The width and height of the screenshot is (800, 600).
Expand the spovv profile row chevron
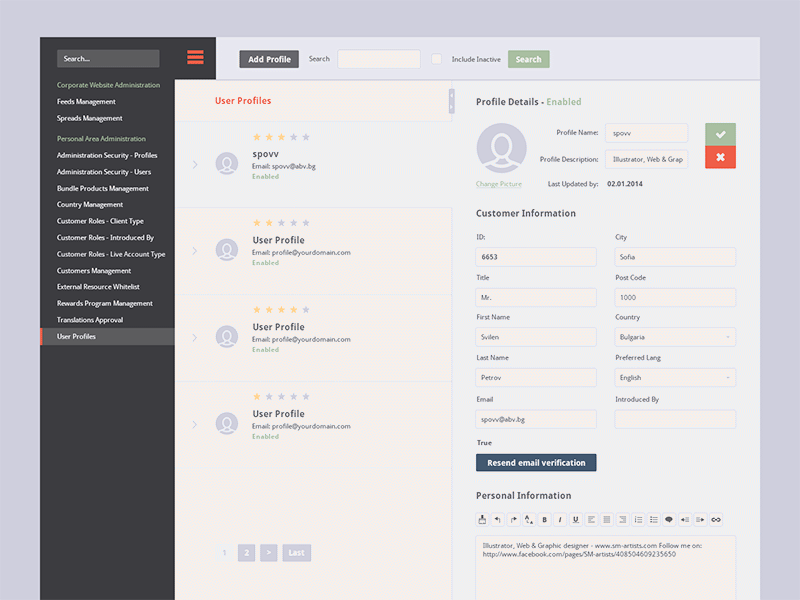pos(196,163)
